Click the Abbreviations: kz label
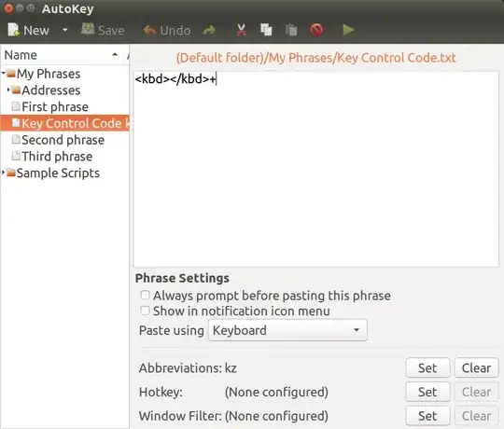 tap(188, 368)
